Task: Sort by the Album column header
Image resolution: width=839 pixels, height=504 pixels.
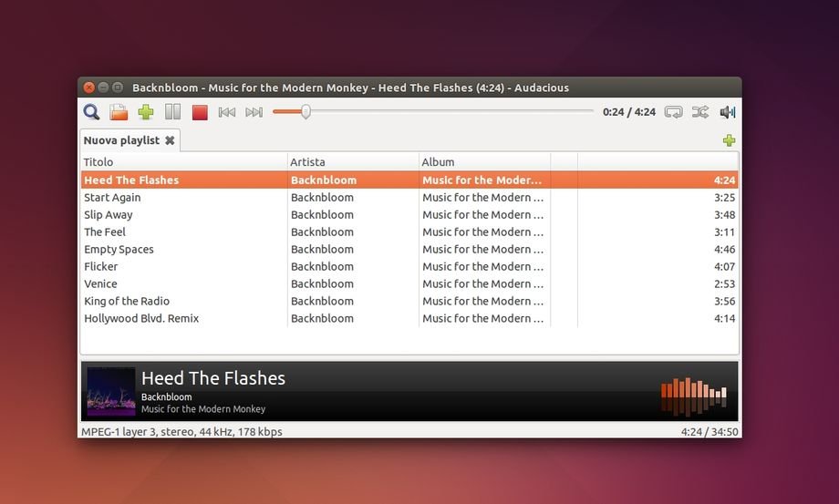Action: (485, 162)
